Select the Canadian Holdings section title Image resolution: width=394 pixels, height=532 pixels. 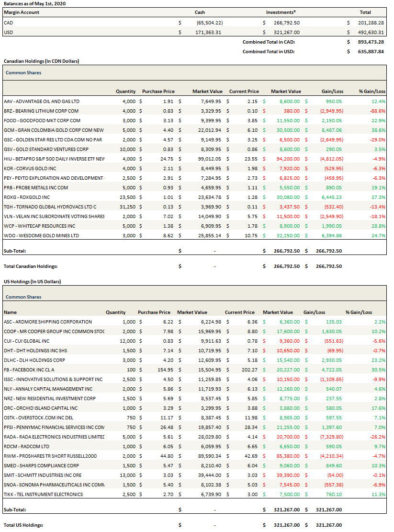[x=41, y=61]
